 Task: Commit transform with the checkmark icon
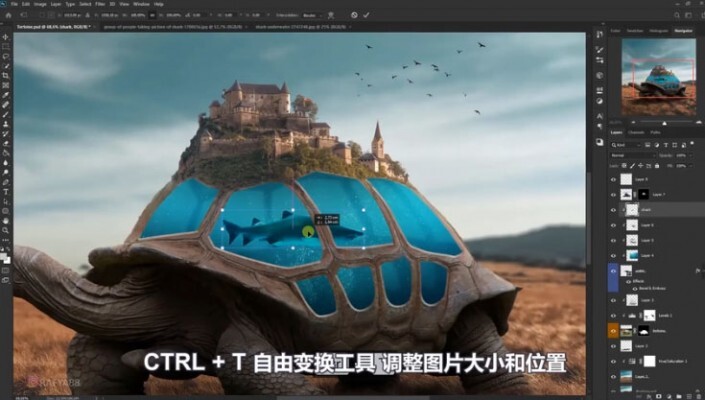tap(367, 15)
